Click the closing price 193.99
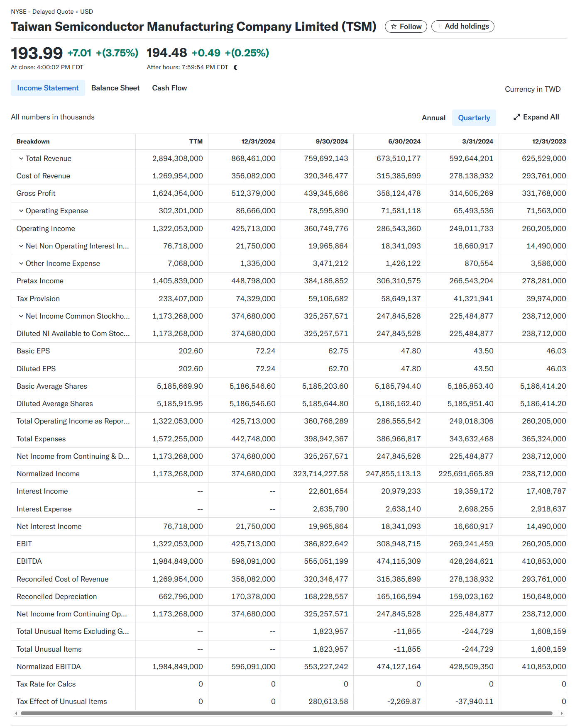The width and height of the screenshot is (575, 728). 37,53
